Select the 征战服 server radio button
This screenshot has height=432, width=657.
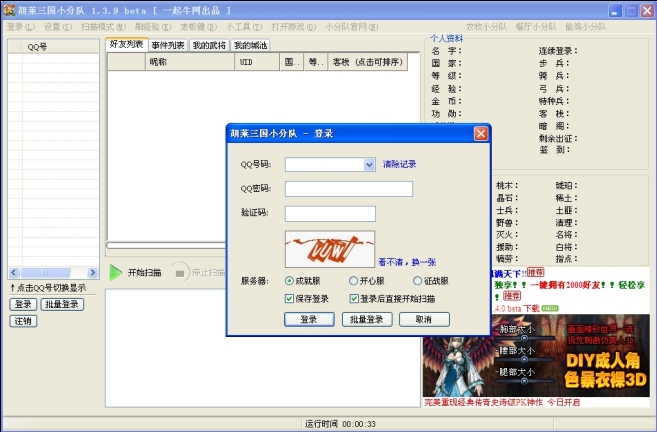417,281
